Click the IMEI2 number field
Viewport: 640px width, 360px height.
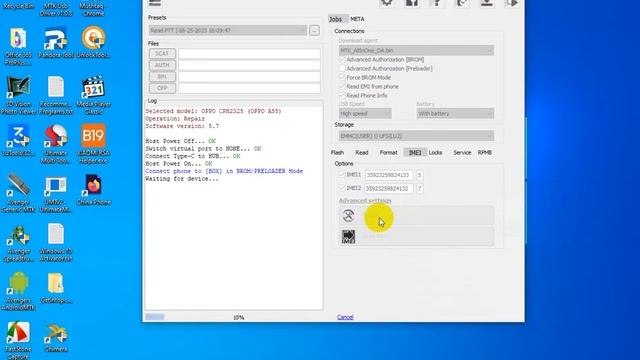[389, 189]
